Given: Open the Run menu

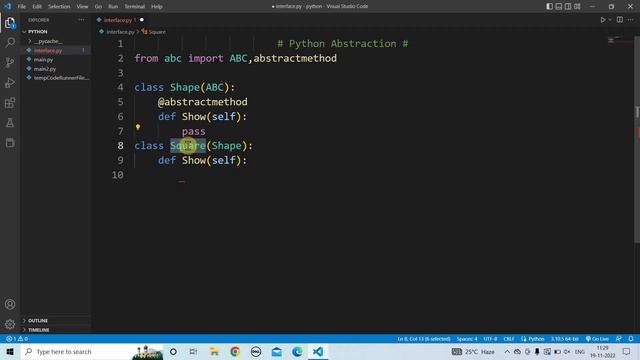Looking at the screenshot, I should (x=113, y=6).
